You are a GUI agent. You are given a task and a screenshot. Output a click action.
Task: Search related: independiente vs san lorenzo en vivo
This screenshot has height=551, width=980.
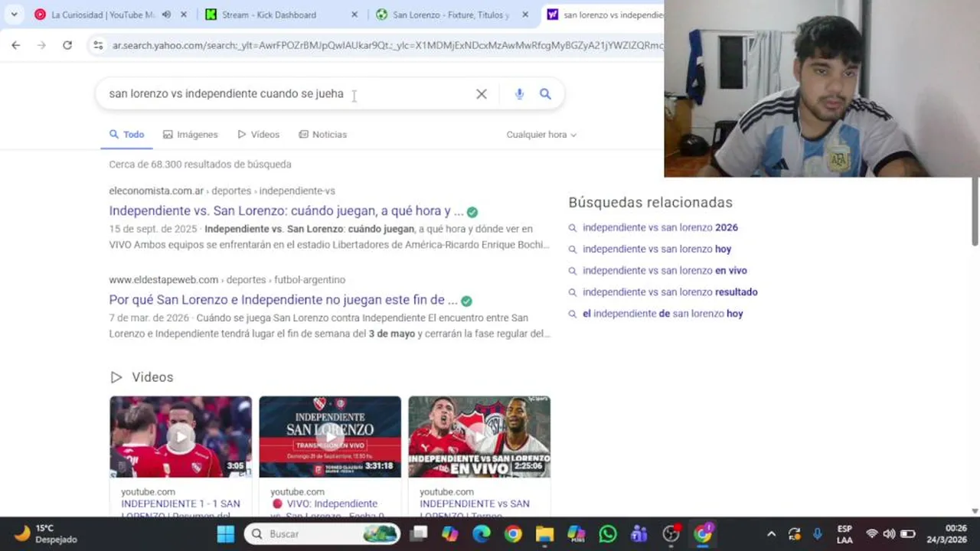tap(665, 270)
